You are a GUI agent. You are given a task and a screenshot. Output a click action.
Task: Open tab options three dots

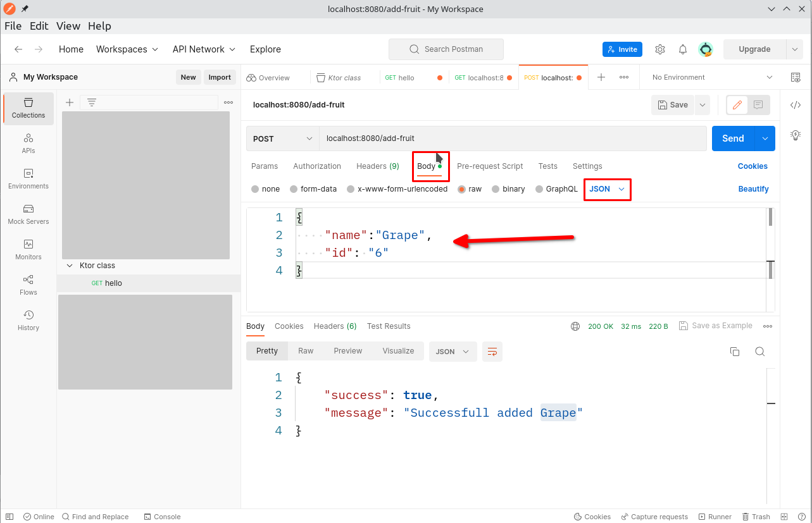coord(624,77)
